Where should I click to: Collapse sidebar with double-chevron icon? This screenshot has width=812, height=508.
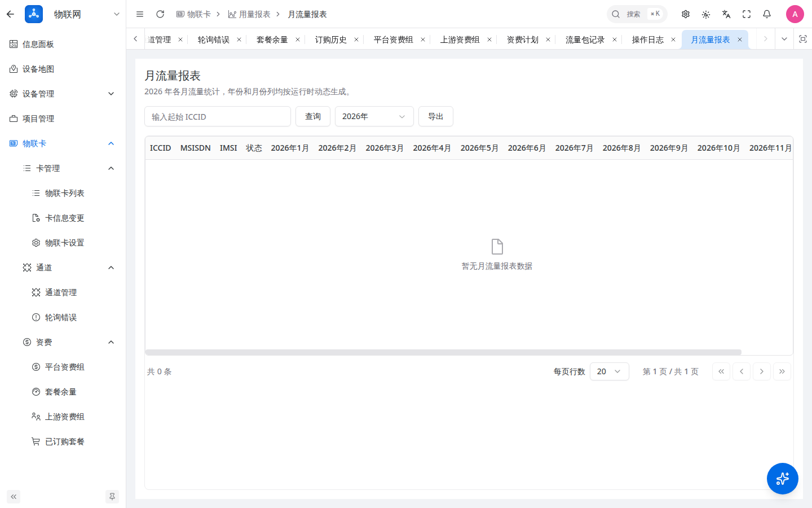(x=14, y=497)
